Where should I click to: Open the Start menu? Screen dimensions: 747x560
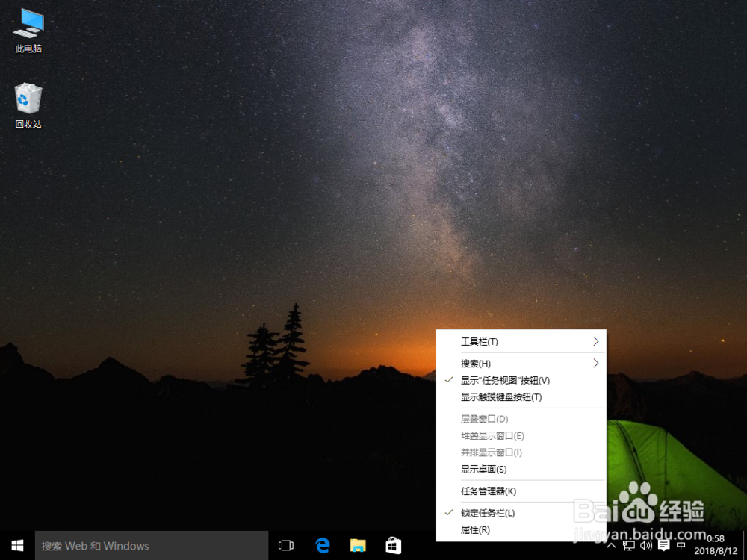click(16, 545)
